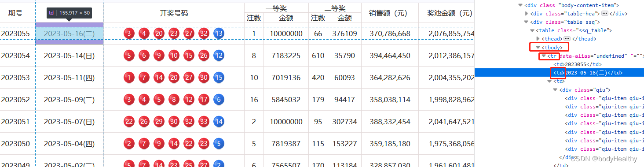Image resolution: width=644 pixels, height=167 pixels.
Task: Click red ball 12 in the 2023052 row
Action: (x=189, y=100)
